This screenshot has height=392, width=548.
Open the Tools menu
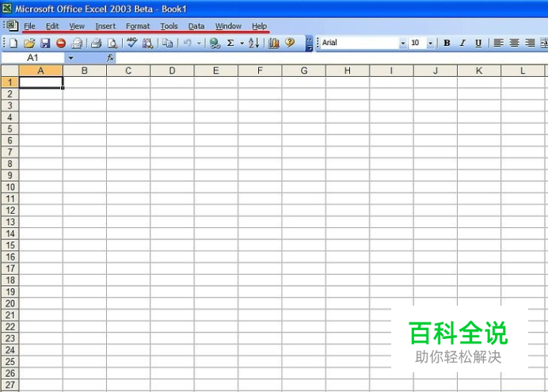pyautogui.click(x=169, y=26)
